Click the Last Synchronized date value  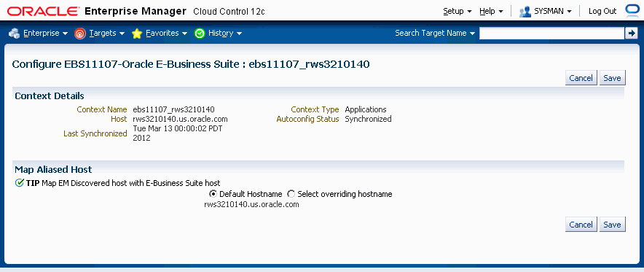178,133
